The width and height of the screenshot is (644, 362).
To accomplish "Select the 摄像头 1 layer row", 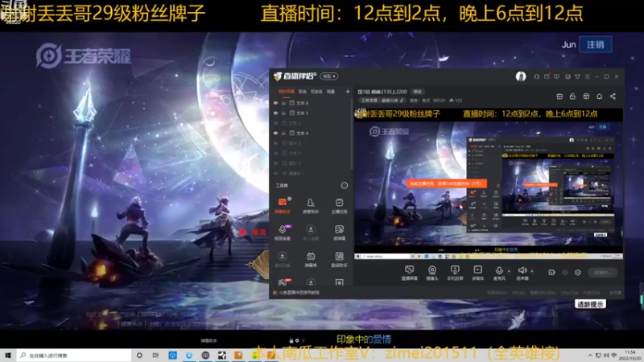I will pyautogui.click(x=311, y=173).
